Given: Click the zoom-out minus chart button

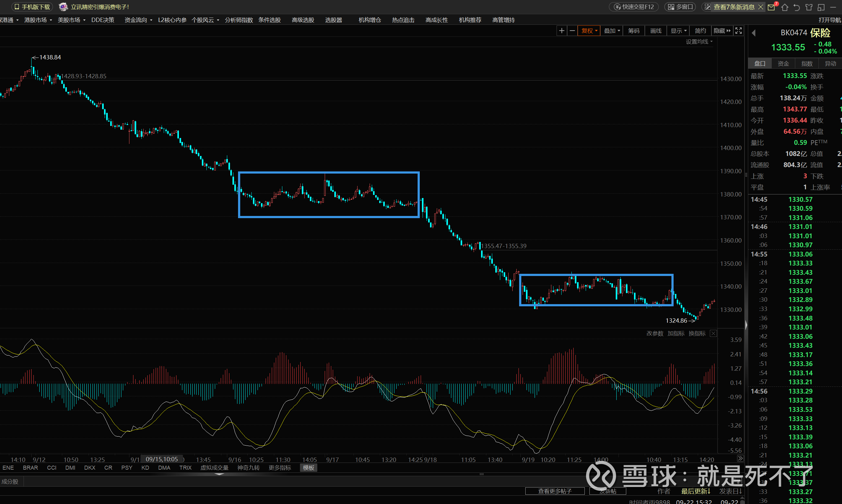Looking at the screenshot, I should [572, 31].
